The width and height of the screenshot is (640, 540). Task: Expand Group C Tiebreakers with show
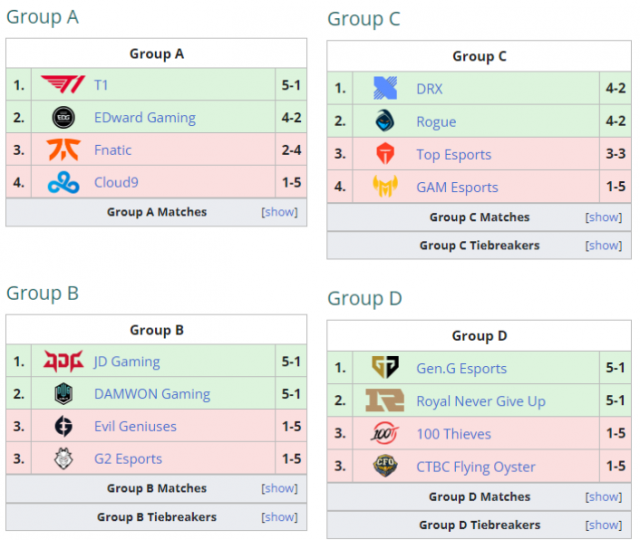603,245
